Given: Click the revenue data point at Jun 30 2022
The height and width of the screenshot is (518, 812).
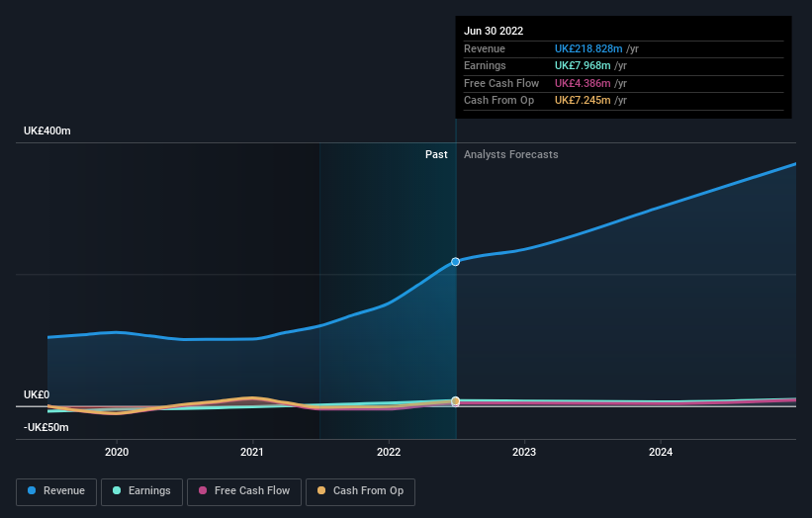Looking at the screenshot, I should (x=455, y=262).
